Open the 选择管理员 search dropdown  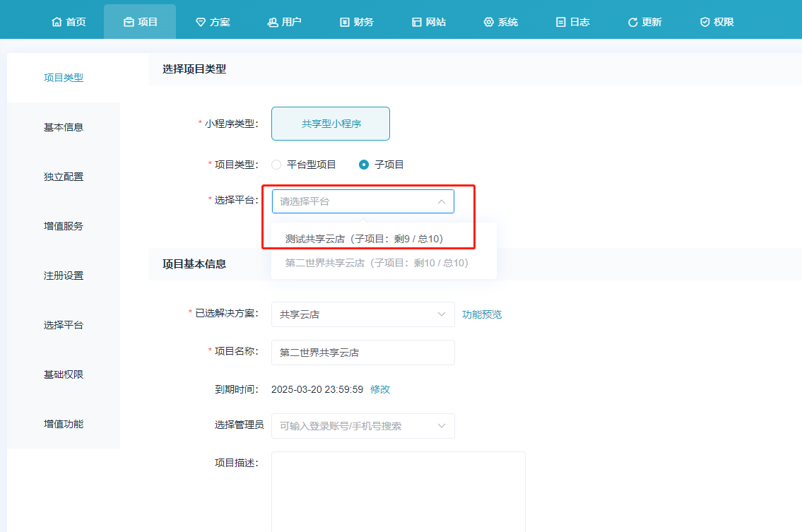(x=362, y=426)
